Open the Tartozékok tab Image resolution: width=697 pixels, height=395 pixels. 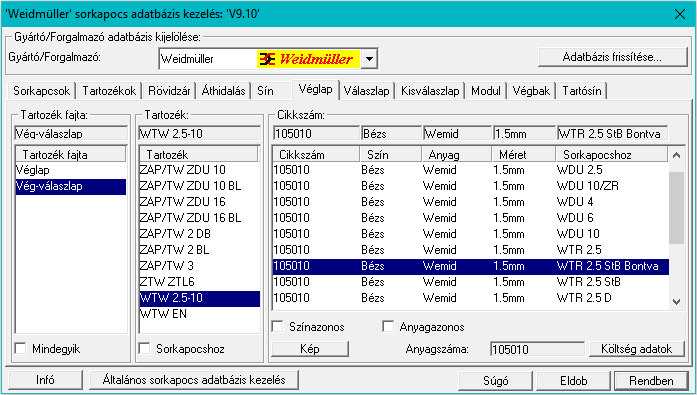tap(109, 91)
